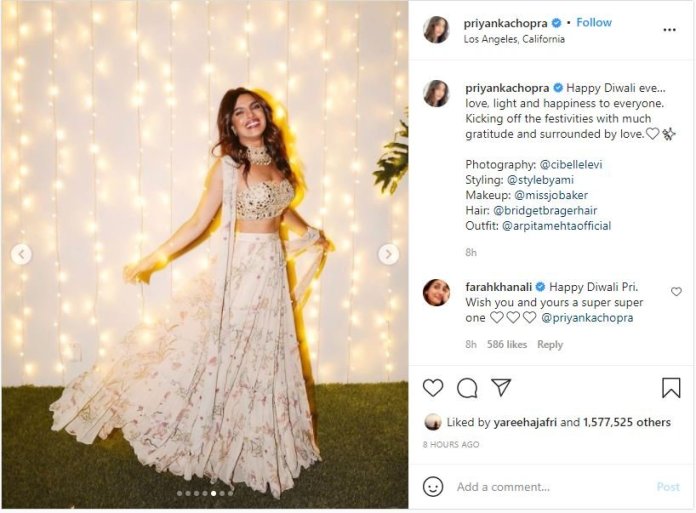Reply to farahkhanali's comment

click(x=550, y=344)
